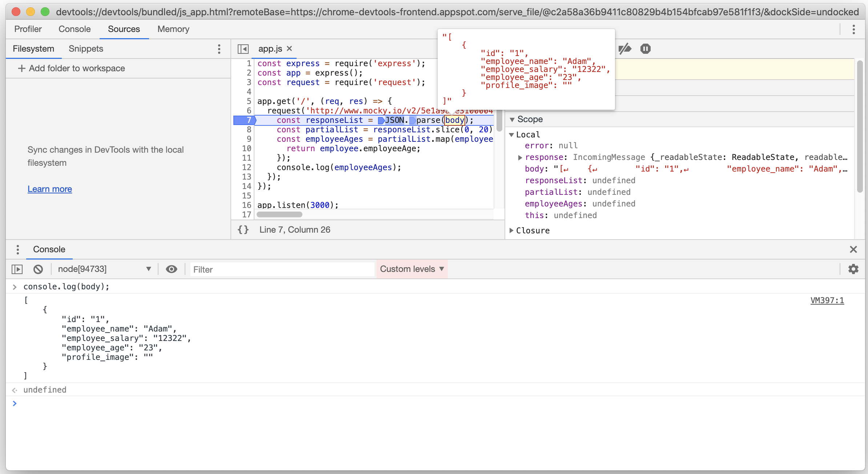
Task: Pretty print app.js with the braces icon
Action: pyautogui.click(x=243, y=229)
